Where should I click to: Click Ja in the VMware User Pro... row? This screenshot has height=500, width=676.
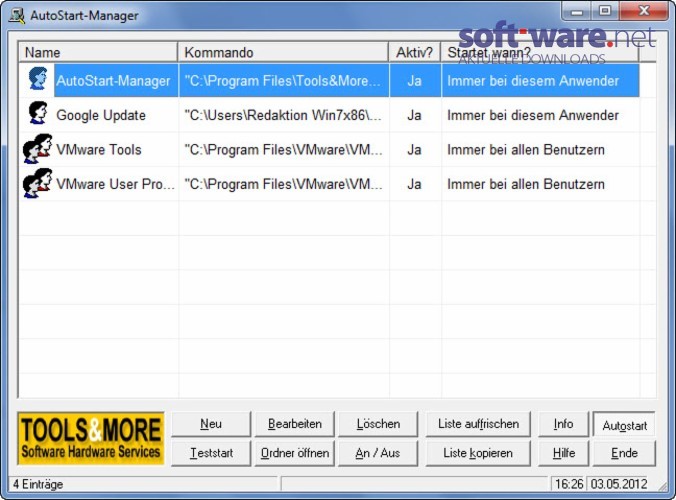(x=414, y=184)
